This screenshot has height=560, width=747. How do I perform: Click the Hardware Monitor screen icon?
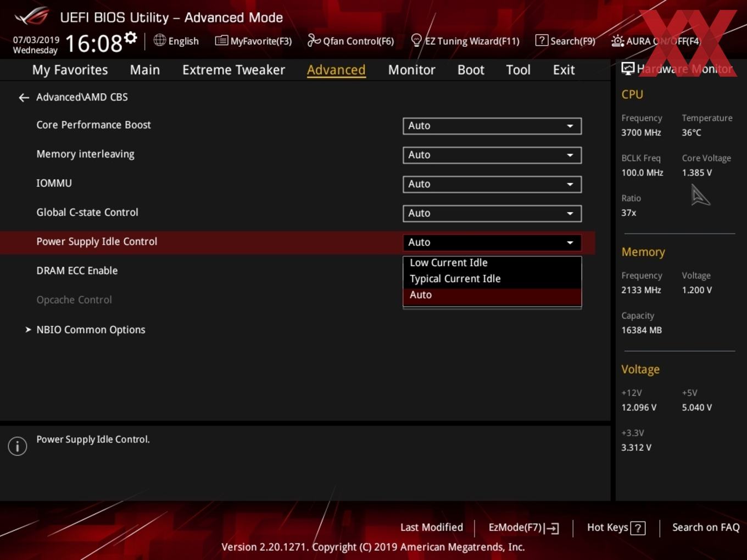tap(628, 69)
